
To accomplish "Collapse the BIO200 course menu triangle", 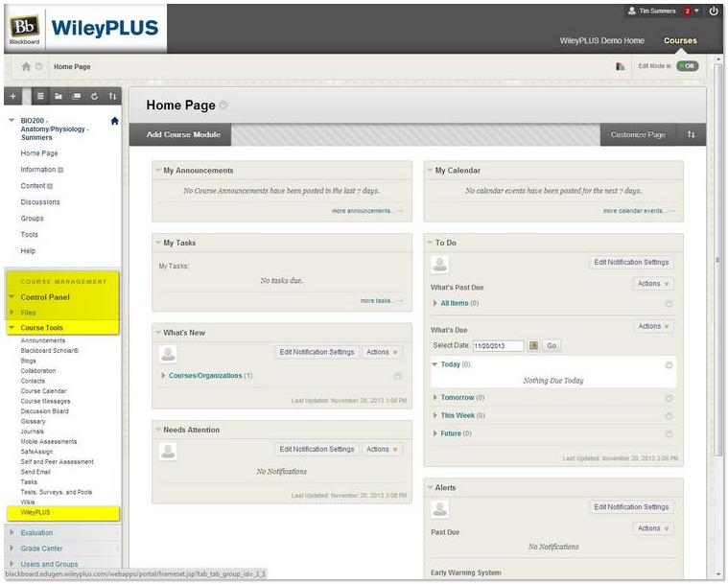I will tap(12, 120).
